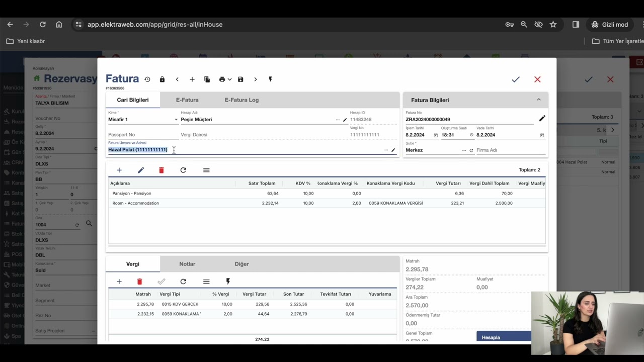
Task: Add a tax row with plus icon
Action: [x=119, y=282]
